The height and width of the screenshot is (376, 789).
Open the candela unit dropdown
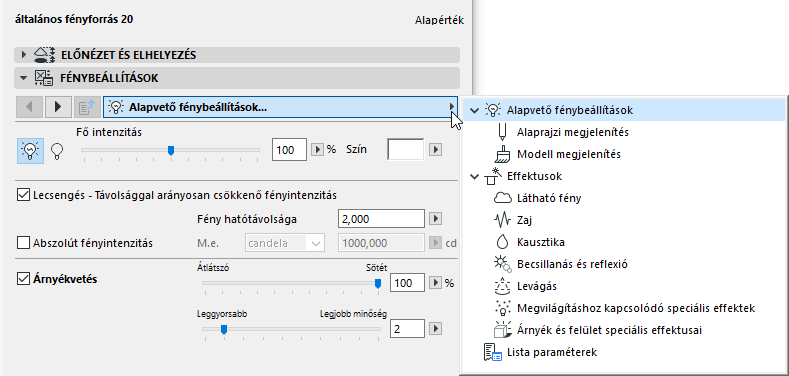[285, 243]
